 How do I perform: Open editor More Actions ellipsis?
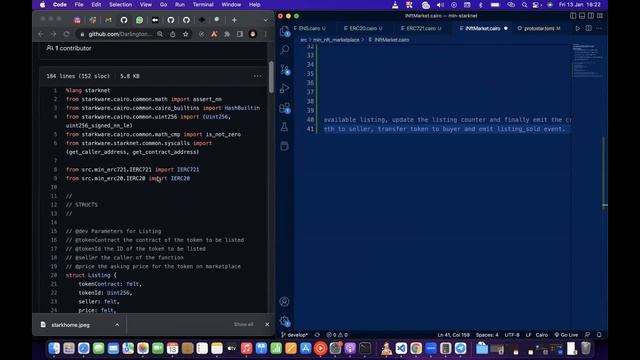click(x=599, y=28)
